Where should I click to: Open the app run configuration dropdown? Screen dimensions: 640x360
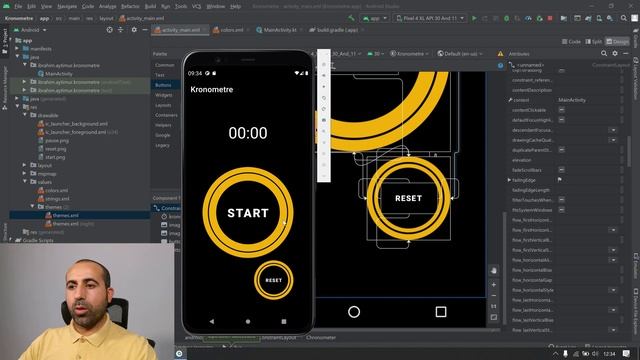tap(375, 18)
